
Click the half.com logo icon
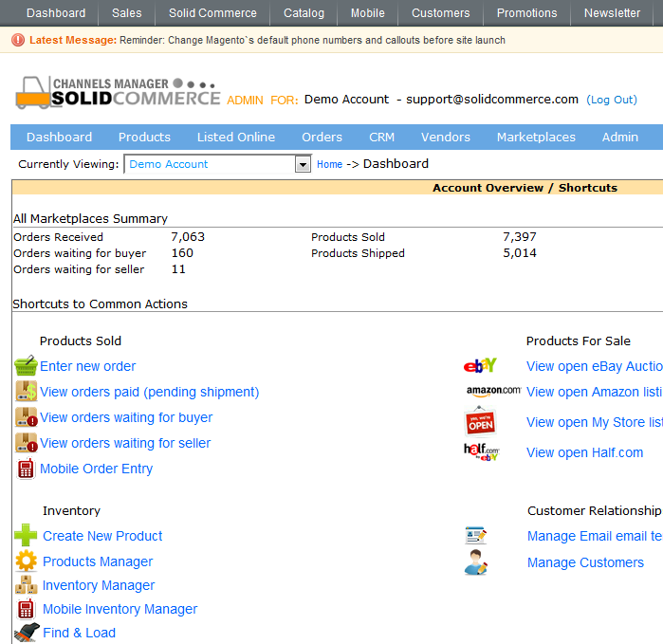[482, 452]
